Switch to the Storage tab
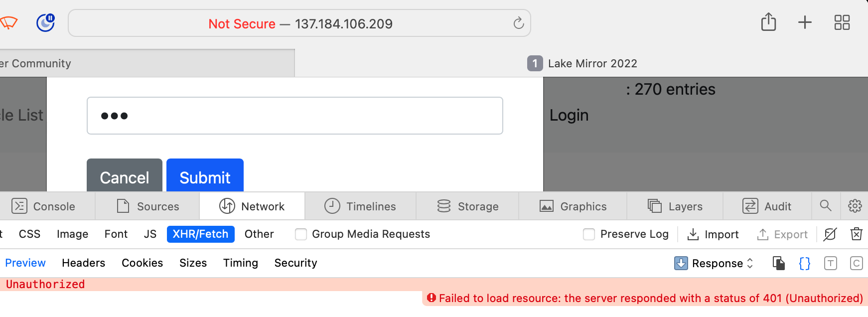 click(x=467, y=206)
